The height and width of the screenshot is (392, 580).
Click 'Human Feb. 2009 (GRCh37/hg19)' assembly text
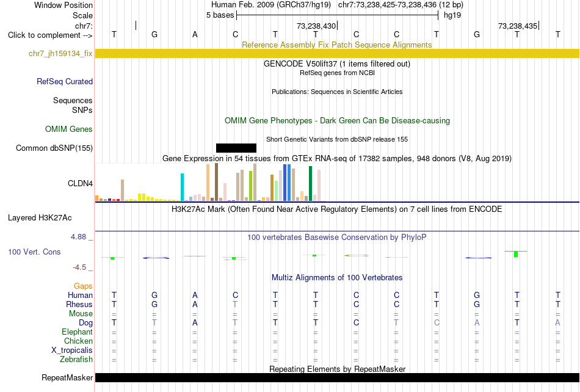click(270, 5)
